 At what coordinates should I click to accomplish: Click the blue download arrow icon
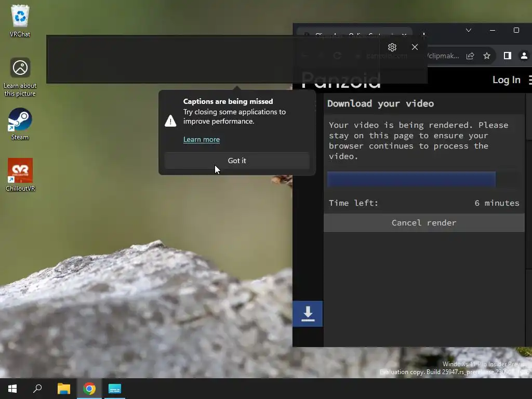pyautogui.click(x=308, y=314)
